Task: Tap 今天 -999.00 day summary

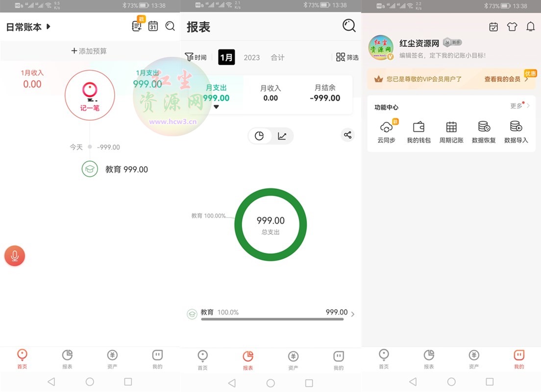Action: click(95, 147)
